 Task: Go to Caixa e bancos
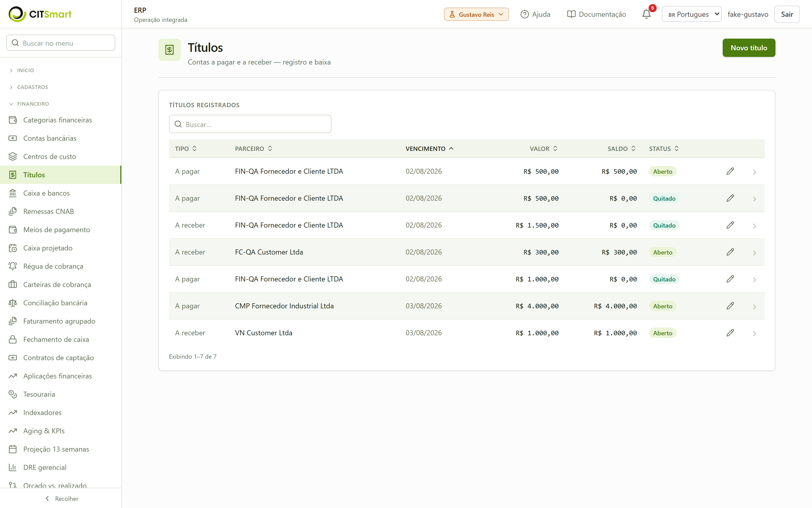(61, 193)
